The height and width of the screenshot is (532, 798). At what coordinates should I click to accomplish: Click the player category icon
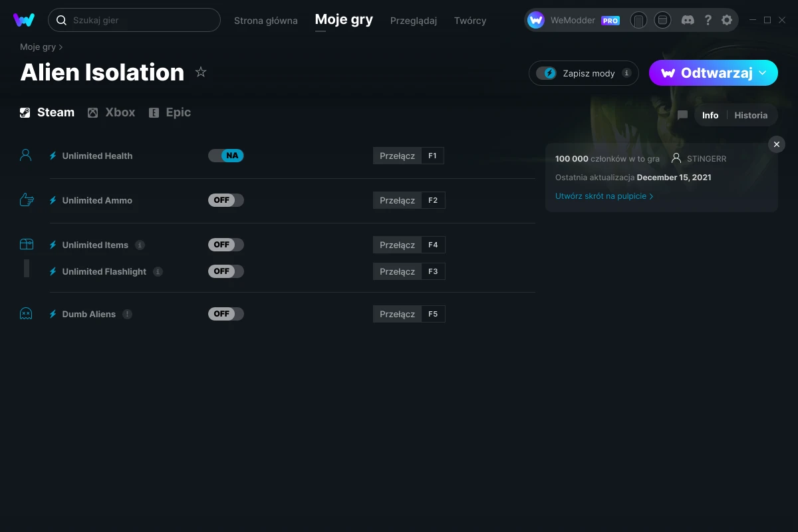(x=26, y=155)
